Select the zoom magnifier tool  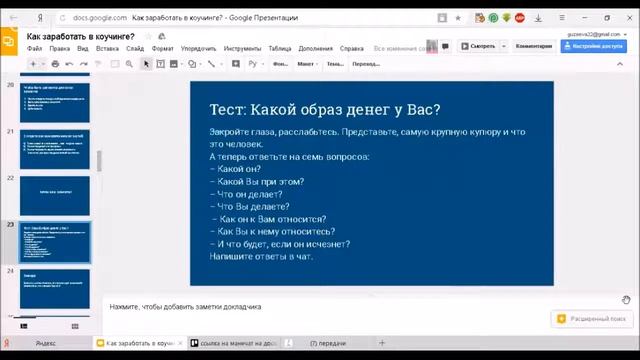tap(129, 64)
